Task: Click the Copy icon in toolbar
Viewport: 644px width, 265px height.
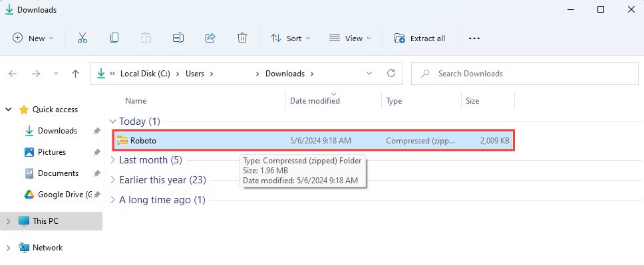Action: click(x=114, y=38)
